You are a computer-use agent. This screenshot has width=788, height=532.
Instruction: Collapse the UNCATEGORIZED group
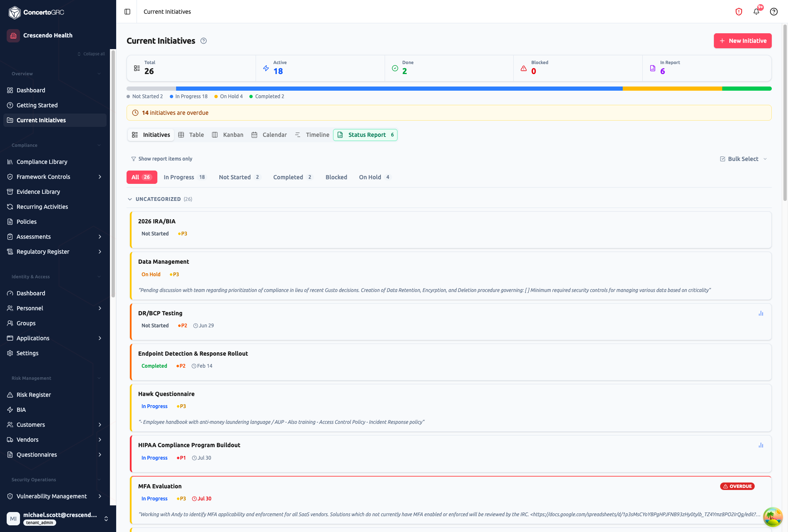(130, 199)
